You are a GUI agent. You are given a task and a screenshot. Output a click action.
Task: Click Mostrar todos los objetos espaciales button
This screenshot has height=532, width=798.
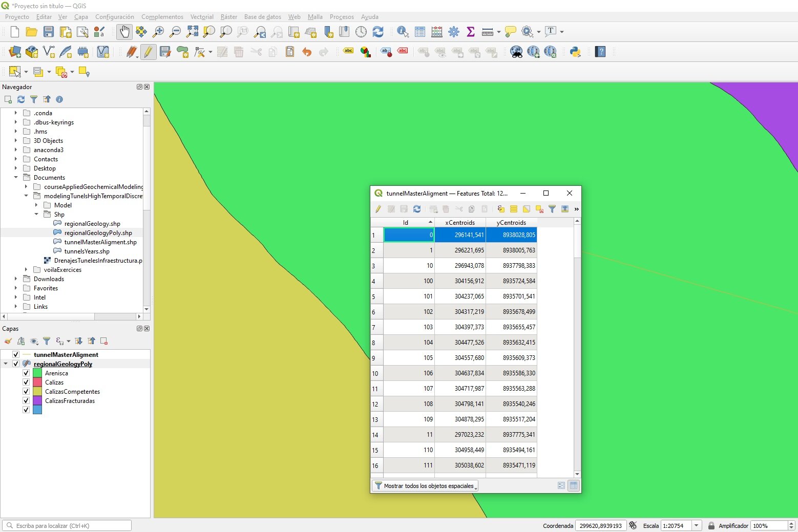(x=425, y=485)
